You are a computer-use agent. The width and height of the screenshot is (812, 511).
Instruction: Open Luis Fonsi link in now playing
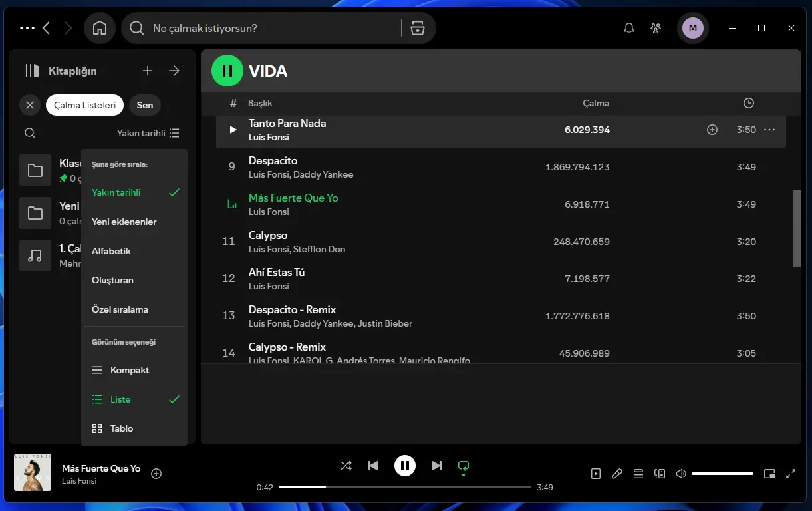tap(79, 481)
